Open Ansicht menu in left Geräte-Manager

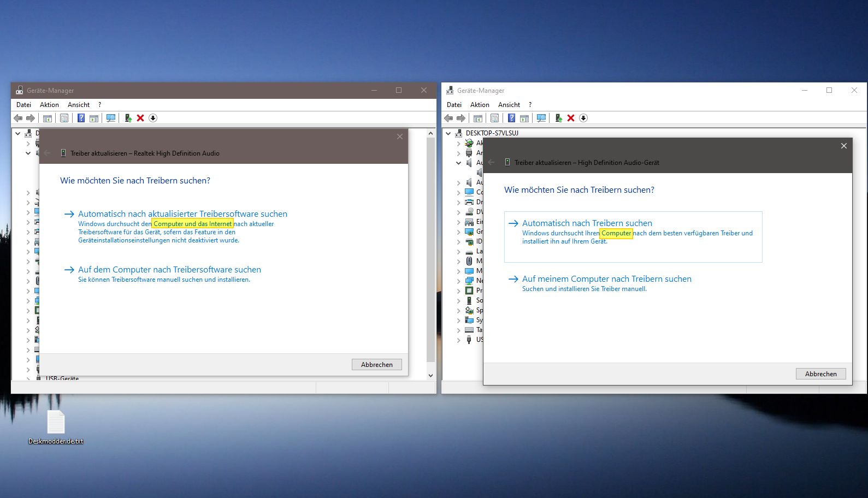(79, 105)
